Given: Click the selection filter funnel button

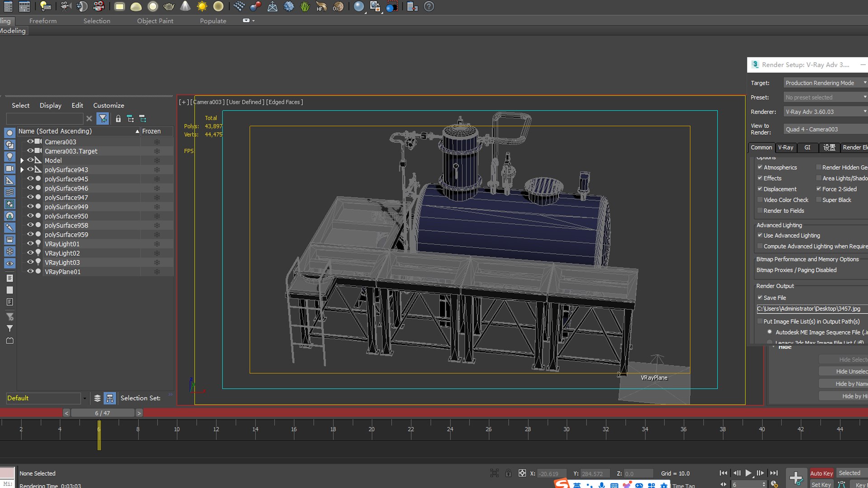Looking at the screenshot, I should tap(103, 119).
